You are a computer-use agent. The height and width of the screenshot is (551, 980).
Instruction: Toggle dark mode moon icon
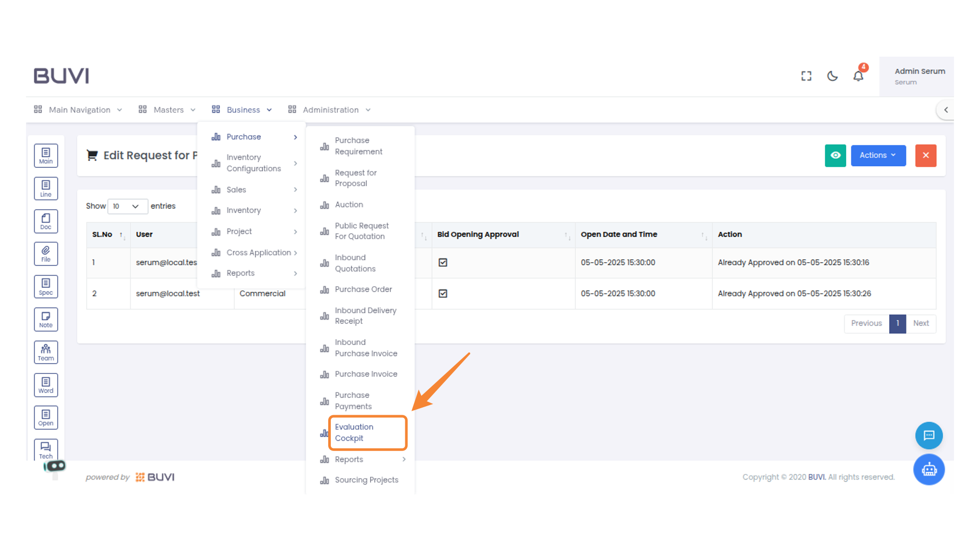click(x=832, y=76)
